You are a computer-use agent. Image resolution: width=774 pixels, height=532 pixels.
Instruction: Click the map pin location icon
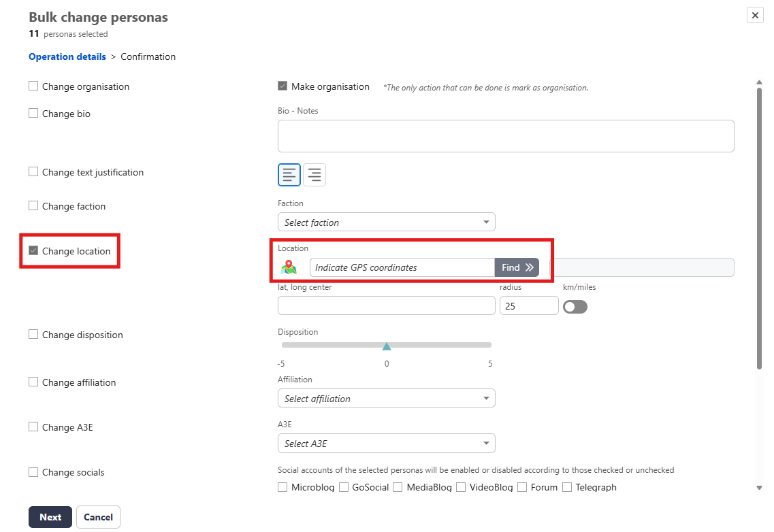[289, 267]
